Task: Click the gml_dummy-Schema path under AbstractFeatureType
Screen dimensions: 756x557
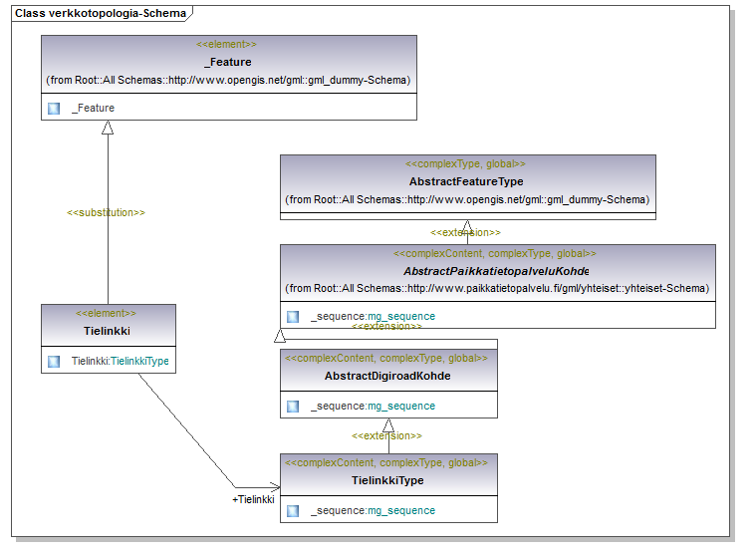Action: (467, 199)
